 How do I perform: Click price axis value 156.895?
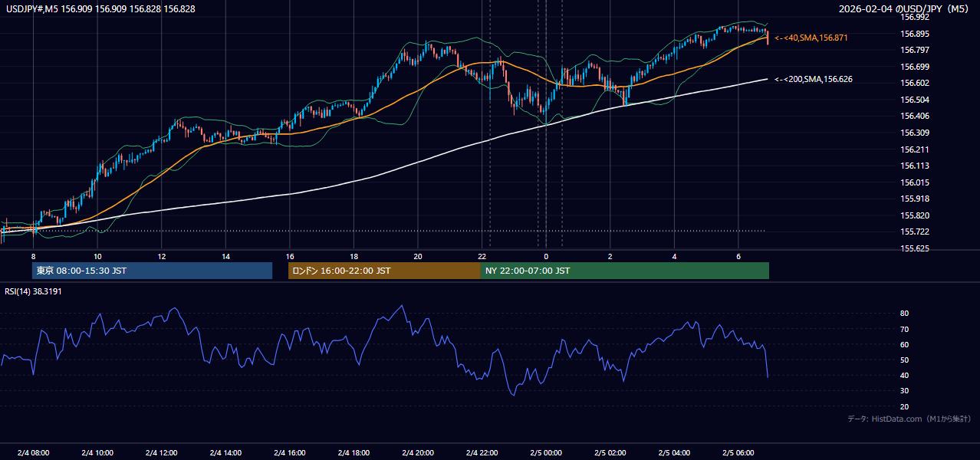[x=915, y=34]
